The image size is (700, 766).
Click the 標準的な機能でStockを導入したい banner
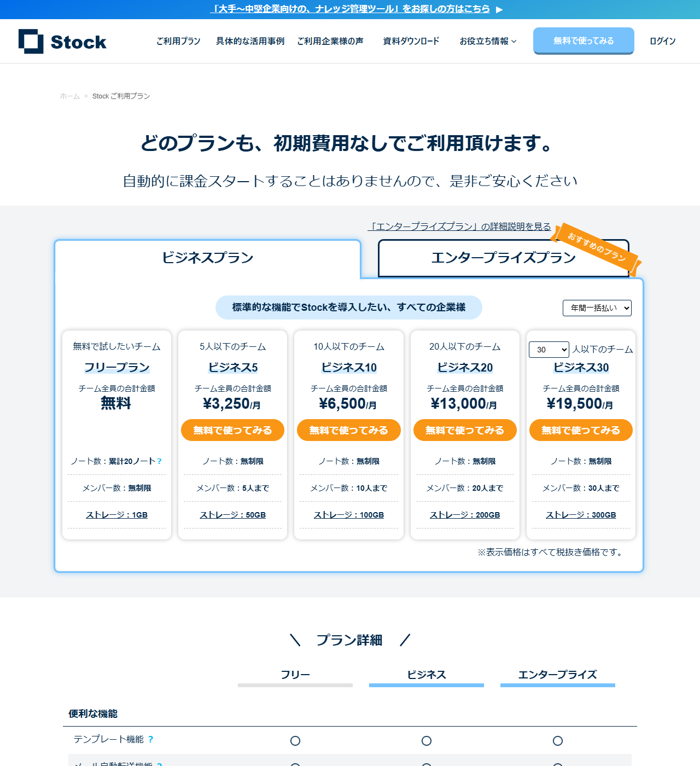tap(349, 307)
